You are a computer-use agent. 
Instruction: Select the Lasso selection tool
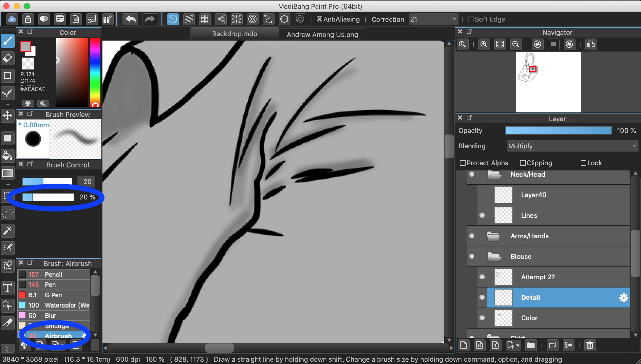pyautogui.click(x=8, y=213)
